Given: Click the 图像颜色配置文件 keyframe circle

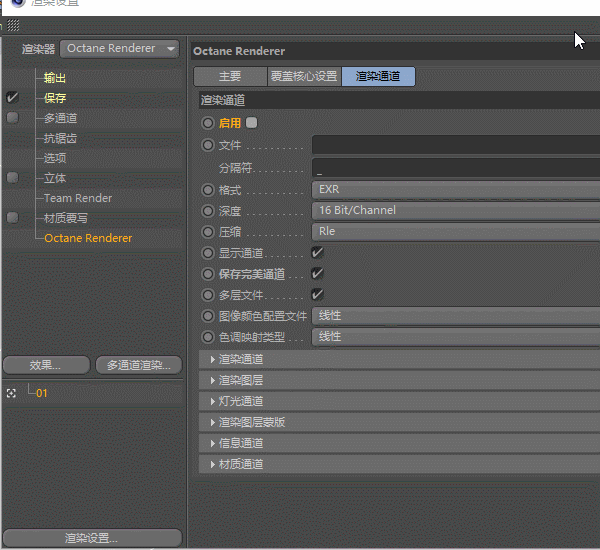Looking at the screenshot, I should pyautogui.click(x=208, y=316).
